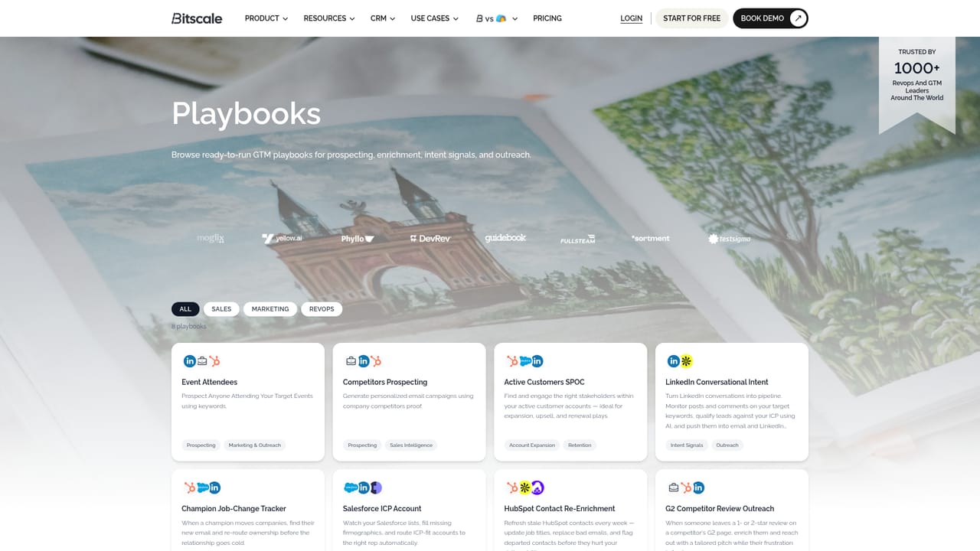Click LinkedIn icon on LinkedIn Conversational Intent card
This screenshot has height=551, width=980.
pyautogui.click(x=674, y=361)
